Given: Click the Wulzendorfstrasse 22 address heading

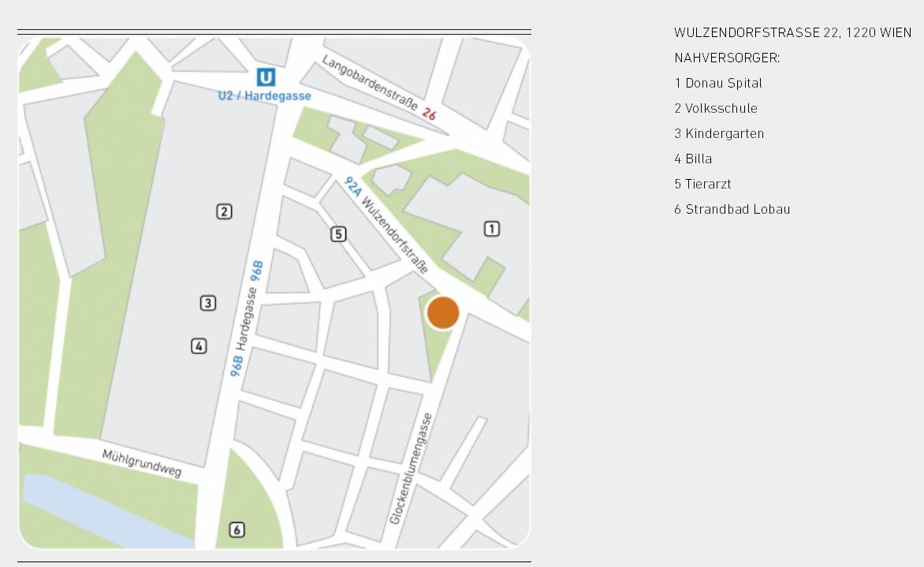Looking at the screenshot, I should 792,32.
